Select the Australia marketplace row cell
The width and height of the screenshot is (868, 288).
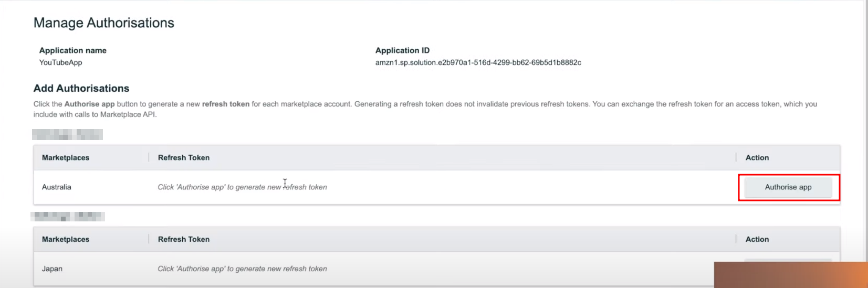[x=57, y=187]
